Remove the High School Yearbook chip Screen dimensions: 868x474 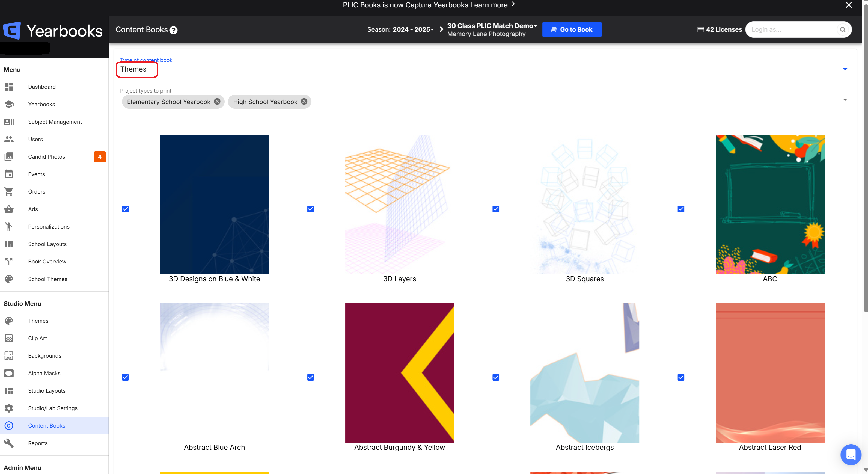click(304, 102)
